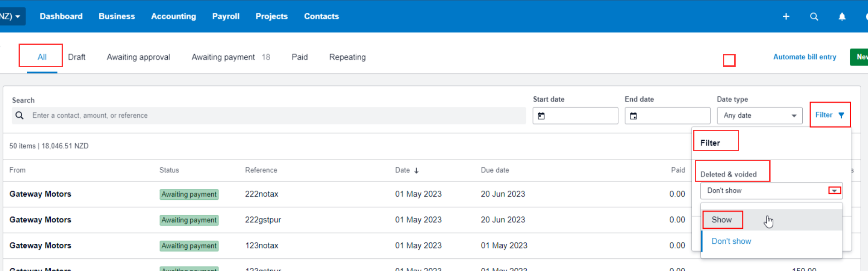Click the due date 20 Jun 2023 for 222notax
Image resolution: width=868 pixels, height=271 pixels.
(503, 194)
